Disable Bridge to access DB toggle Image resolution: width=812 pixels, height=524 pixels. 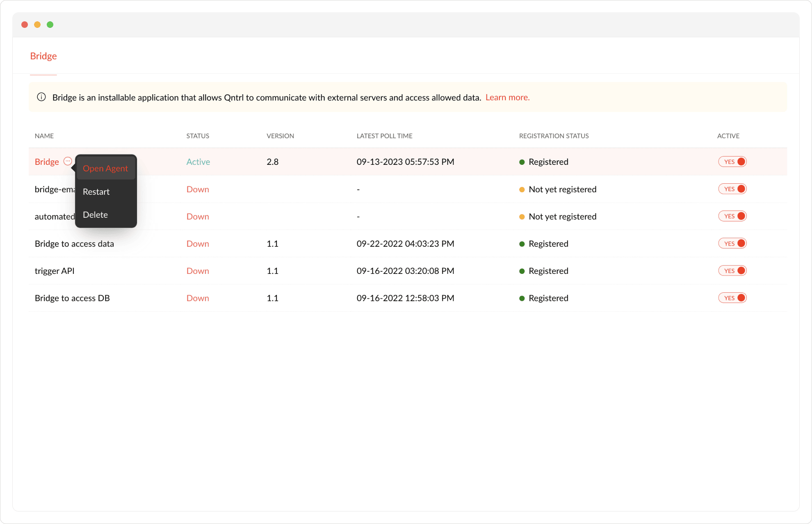732,298
